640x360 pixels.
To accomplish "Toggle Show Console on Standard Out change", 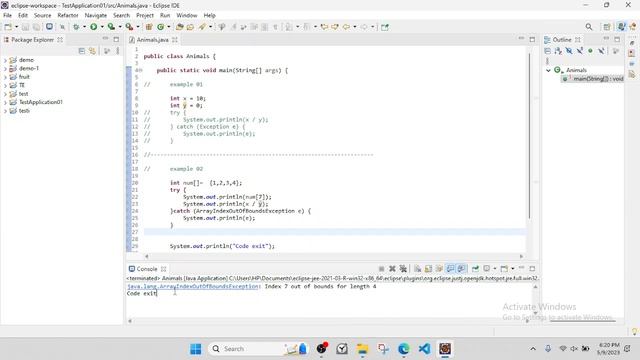I will (x=450, y=269).
